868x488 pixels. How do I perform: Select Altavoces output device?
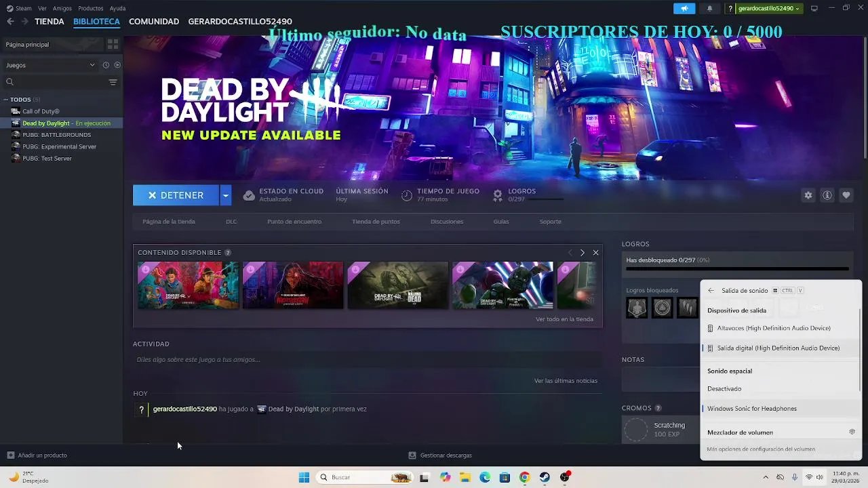click(x=781, y=328)
